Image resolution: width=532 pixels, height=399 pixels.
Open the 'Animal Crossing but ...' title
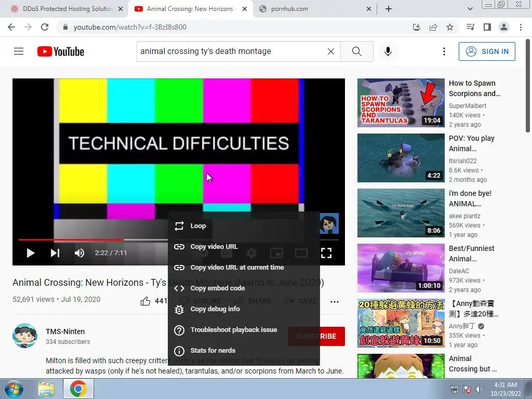[473, 364]
